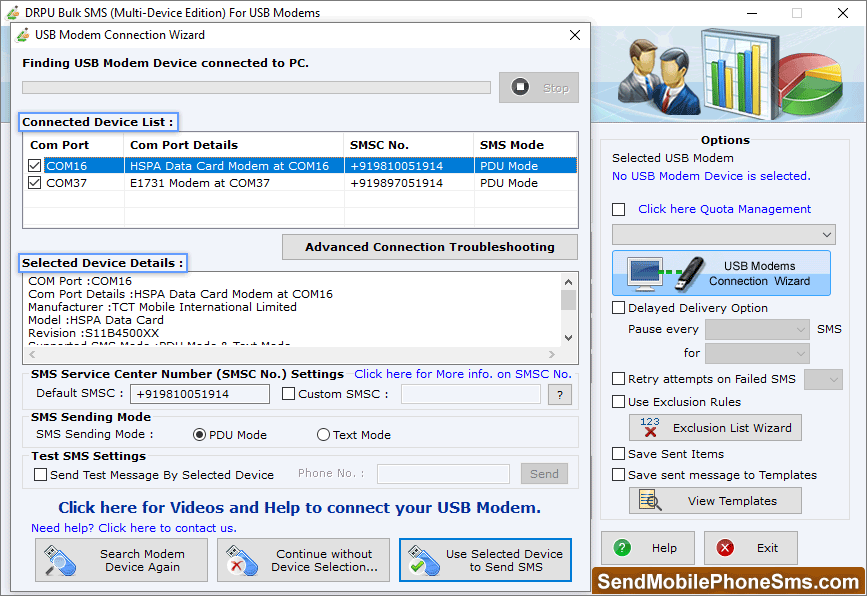This screenshot has height=596, width=867.
Task: Click the Exit button
Action: 750,548
